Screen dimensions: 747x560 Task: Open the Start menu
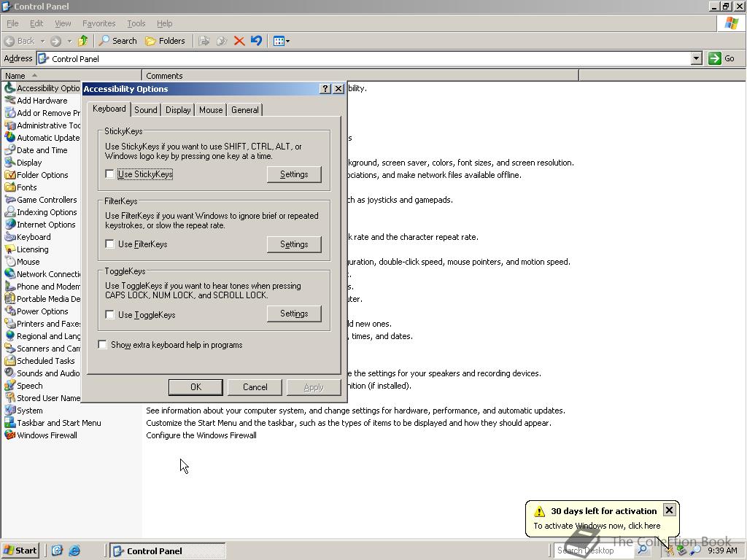pyautogui.click(x=20, y=551)
